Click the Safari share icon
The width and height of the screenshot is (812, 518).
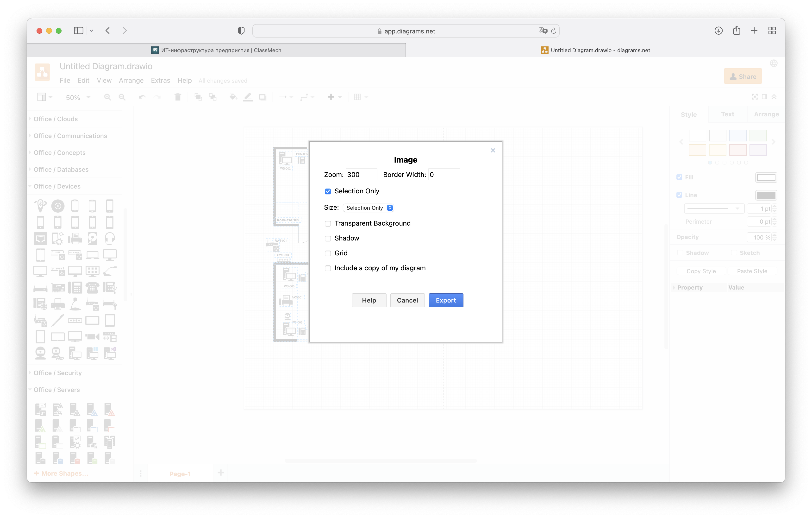[x=737, y=30]
